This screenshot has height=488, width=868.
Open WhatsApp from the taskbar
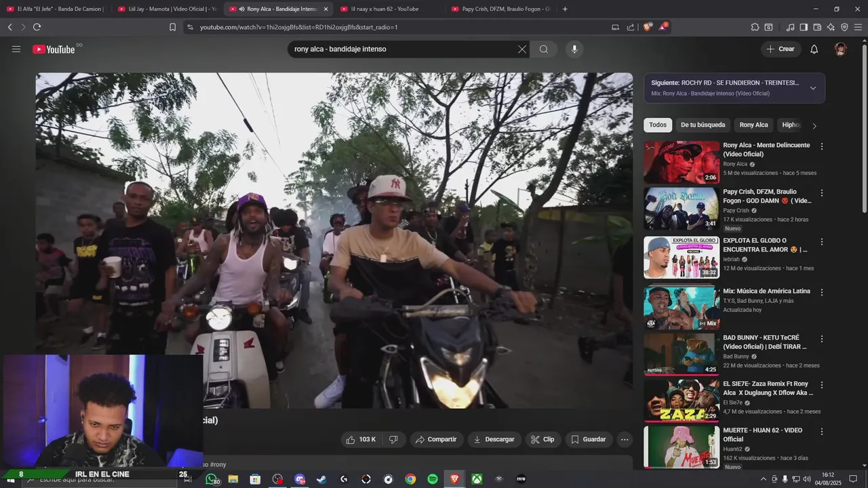pos(212,479)
